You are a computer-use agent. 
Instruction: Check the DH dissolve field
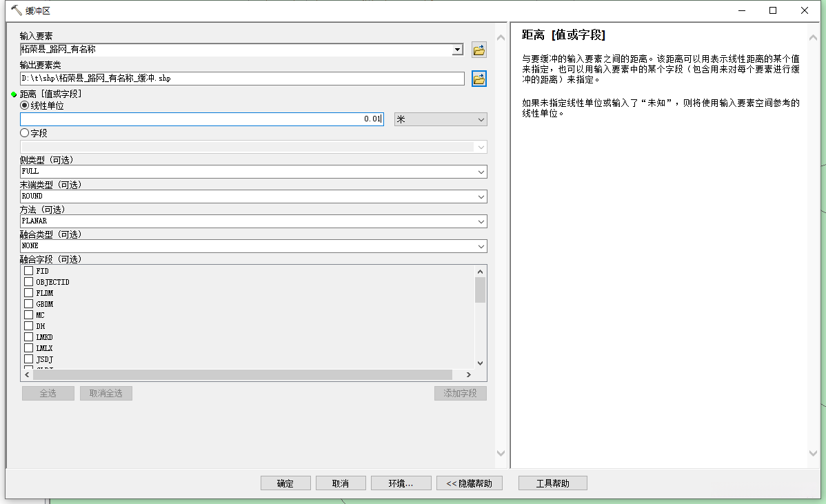click(28, 326)
